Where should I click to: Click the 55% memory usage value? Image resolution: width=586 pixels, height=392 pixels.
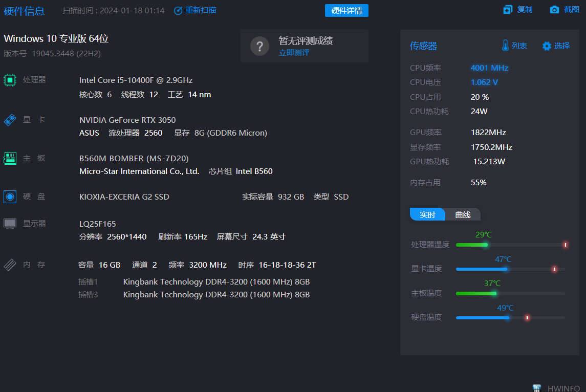(x=479, y=183)
